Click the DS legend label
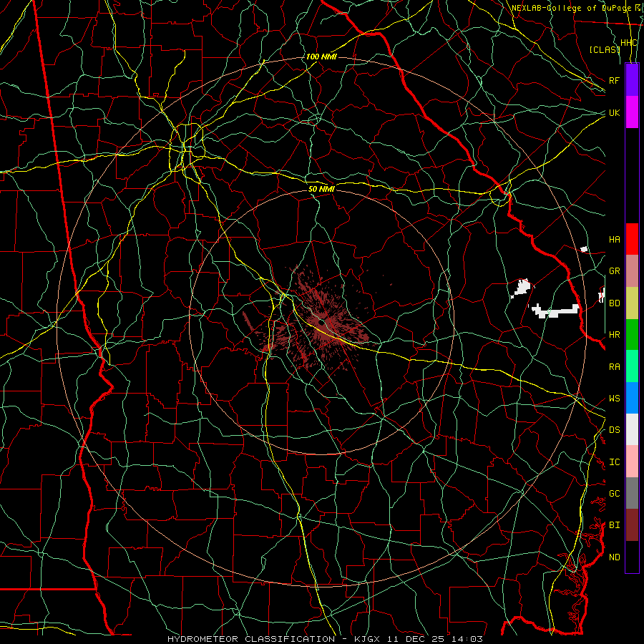 click(x=614, y=430)
